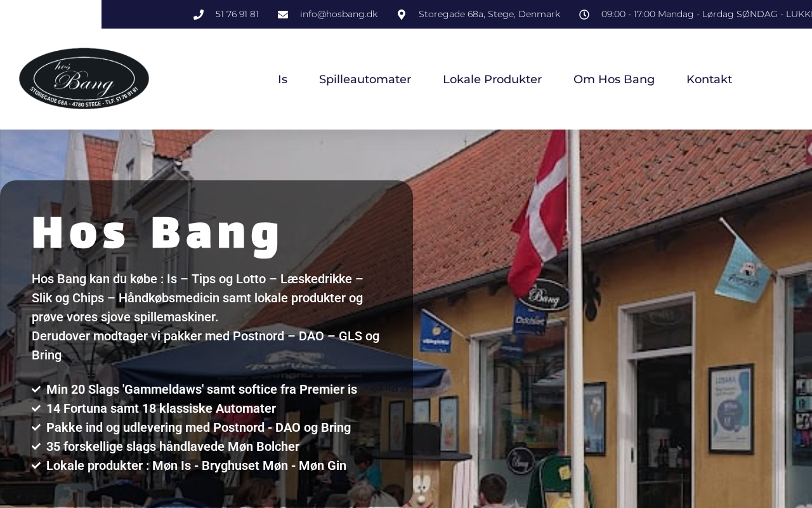
Task: Click '14 Fortuna samt 18 klassiske Automater'
Action: click(161, 408)
